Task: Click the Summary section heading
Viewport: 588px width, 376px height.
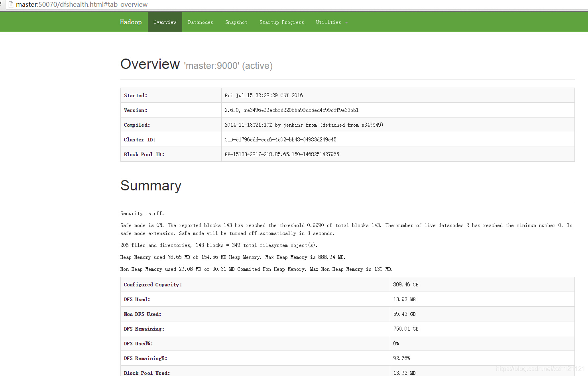Action: pos(151,186)
